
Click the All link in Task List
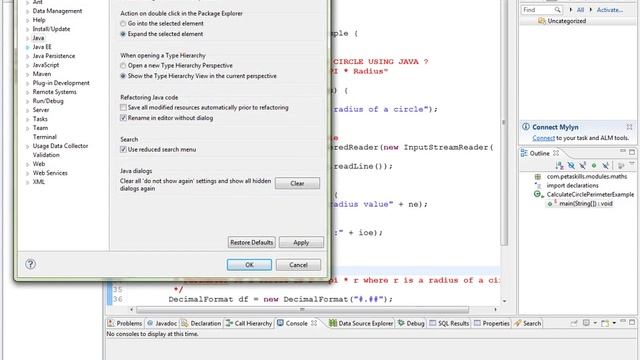coord(580,10)
